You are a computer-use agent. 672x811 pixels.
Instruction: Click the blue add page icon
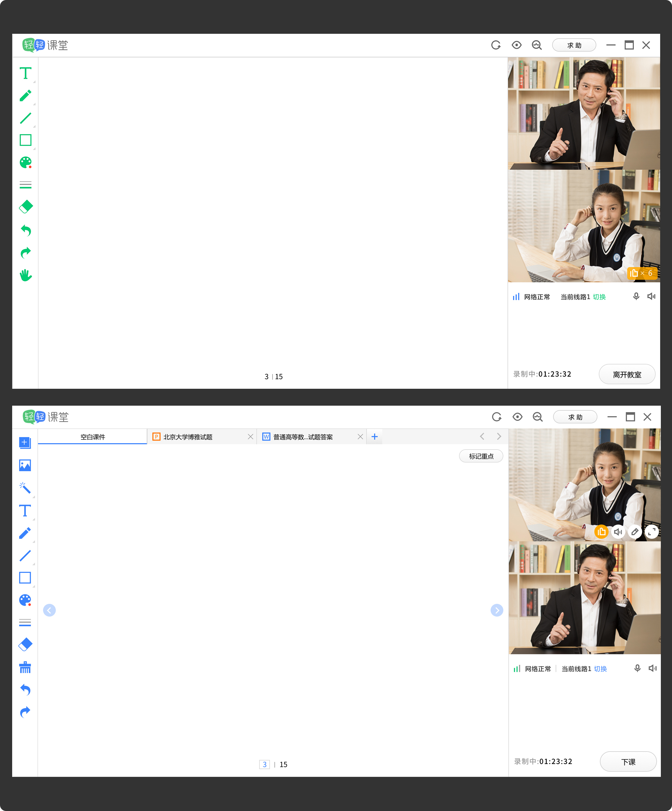point(25,442)
